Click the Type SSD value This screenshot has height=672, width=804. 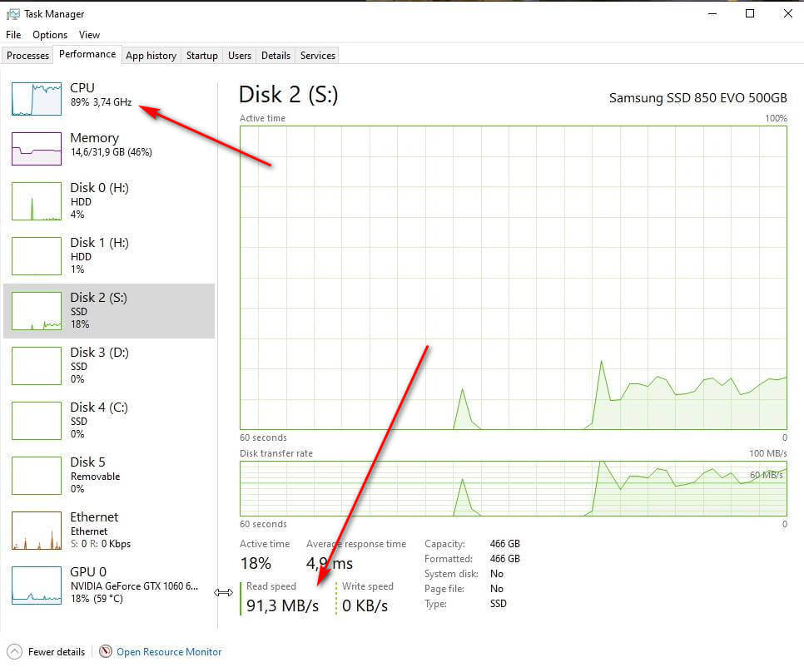498,603
